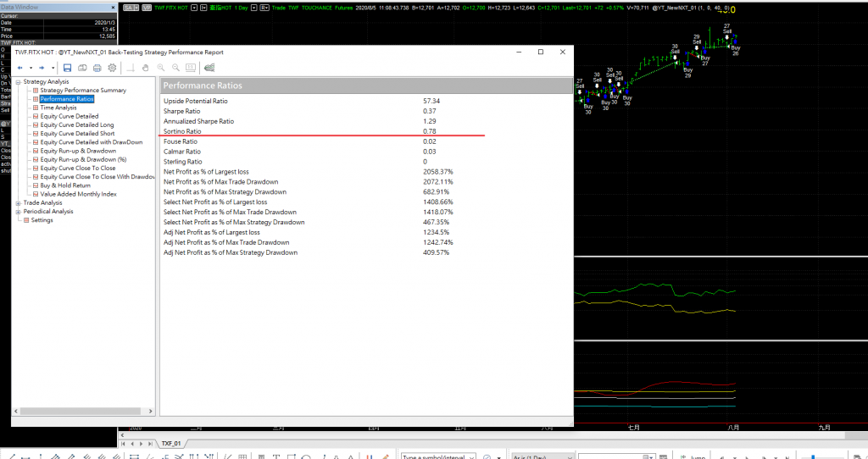The width and height of the screenshot is (868, 459).
Task: Click the navigate forward arrow
Action: pyautogui.click(x=41, y=68)
